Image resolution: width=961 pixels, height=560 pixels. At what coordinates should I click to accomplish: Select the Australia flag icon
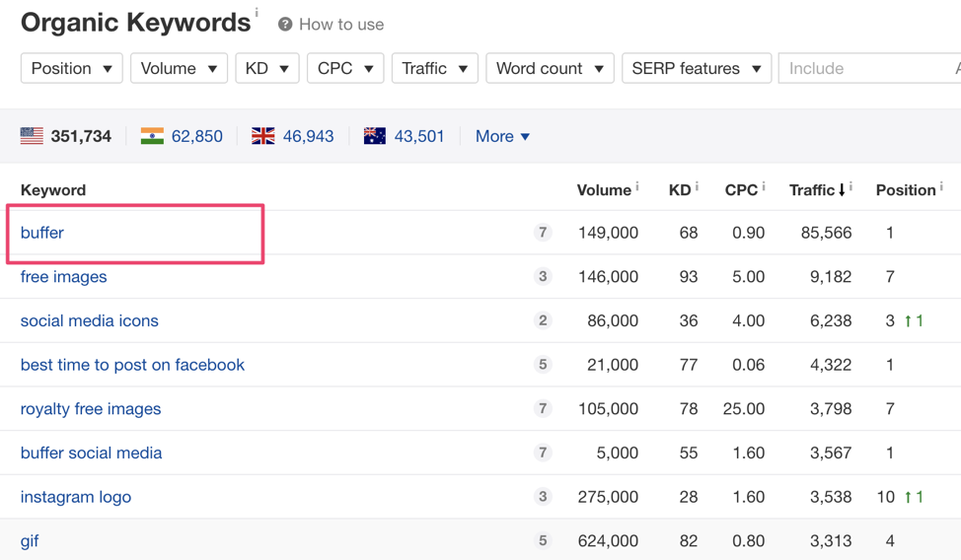(375, 136)
